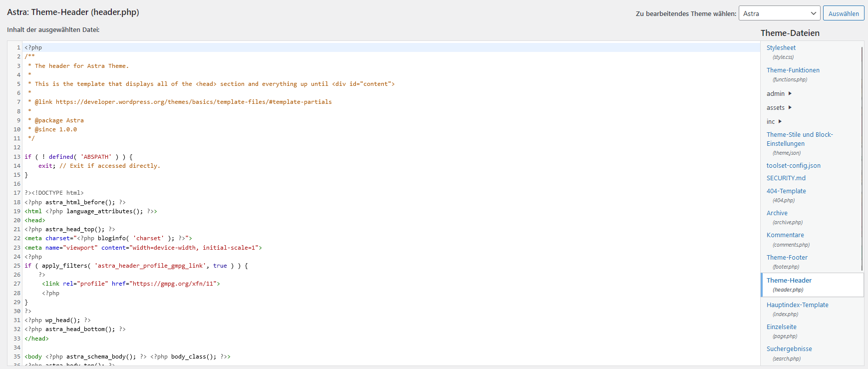Screen dimensions: 868x369
Task: Open the Theme-Footer file
Action: point(787,258)
